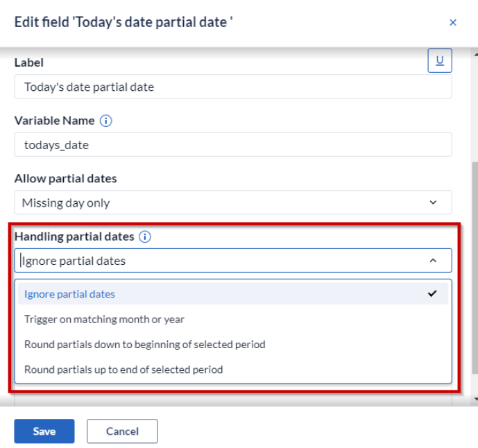
Task: Pick Round partials down to beginning option
Action: coord(233,345)
